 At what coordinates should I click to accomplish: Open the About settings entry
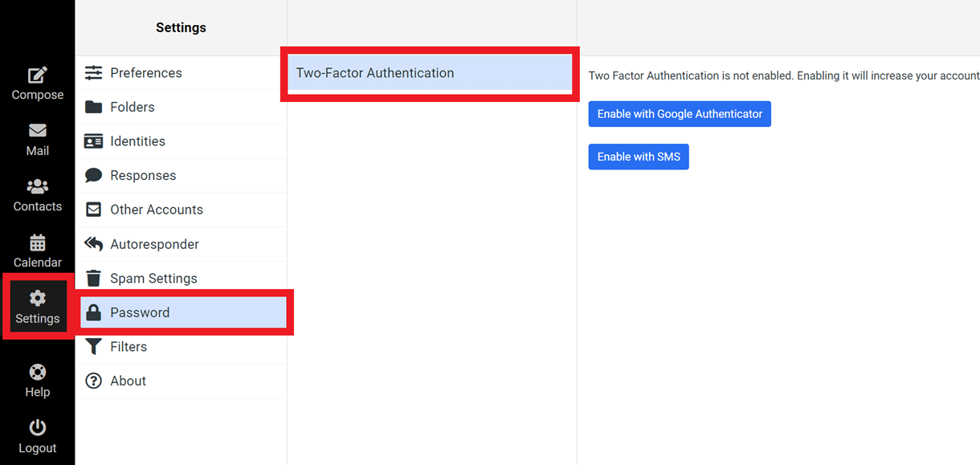[x=181, y=381]
